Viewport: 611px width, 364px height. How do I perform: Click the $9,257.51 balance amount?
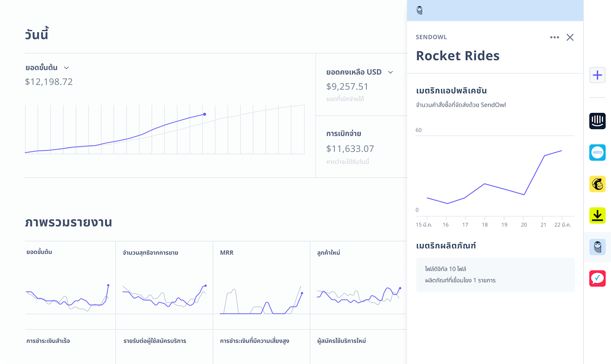pos(347,87)
